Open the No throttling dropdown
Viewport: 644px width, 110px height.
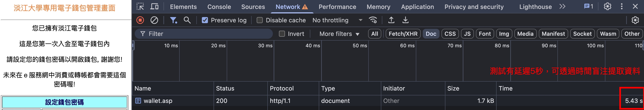point(337,20)
